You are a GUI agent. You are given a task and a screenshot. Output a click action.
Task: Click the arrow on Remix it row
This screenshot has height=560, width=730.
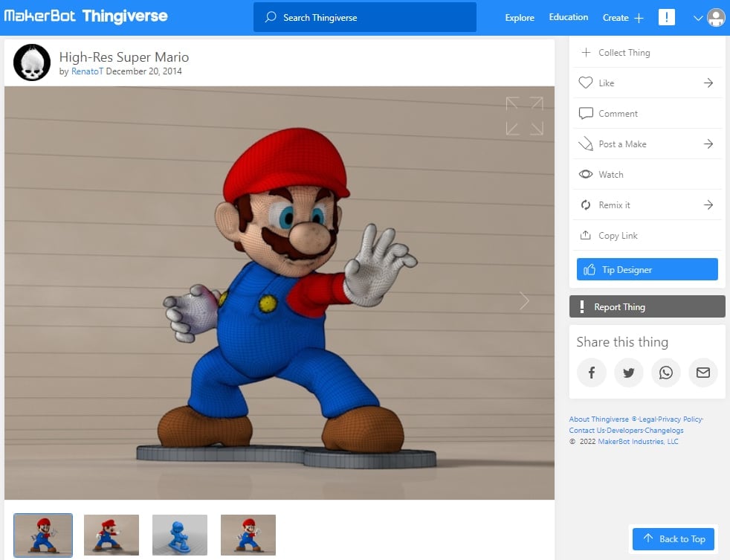tap(708, 205)
